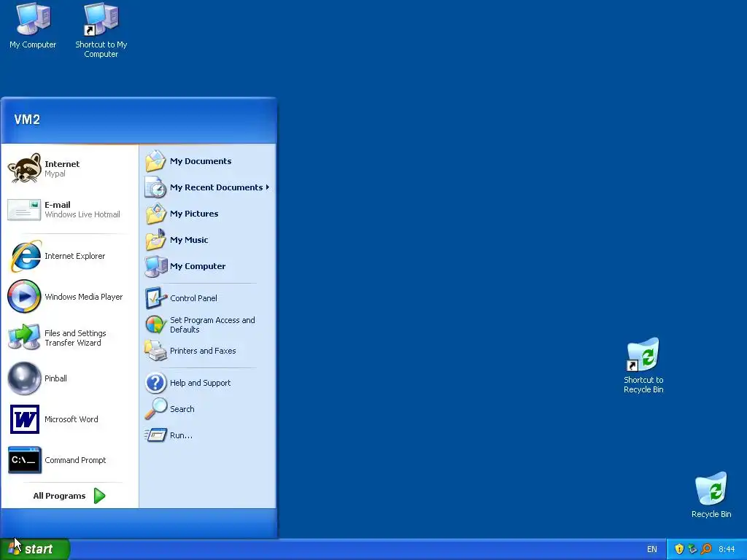
Task: Click the Search label text
Action: pos(182,409)
